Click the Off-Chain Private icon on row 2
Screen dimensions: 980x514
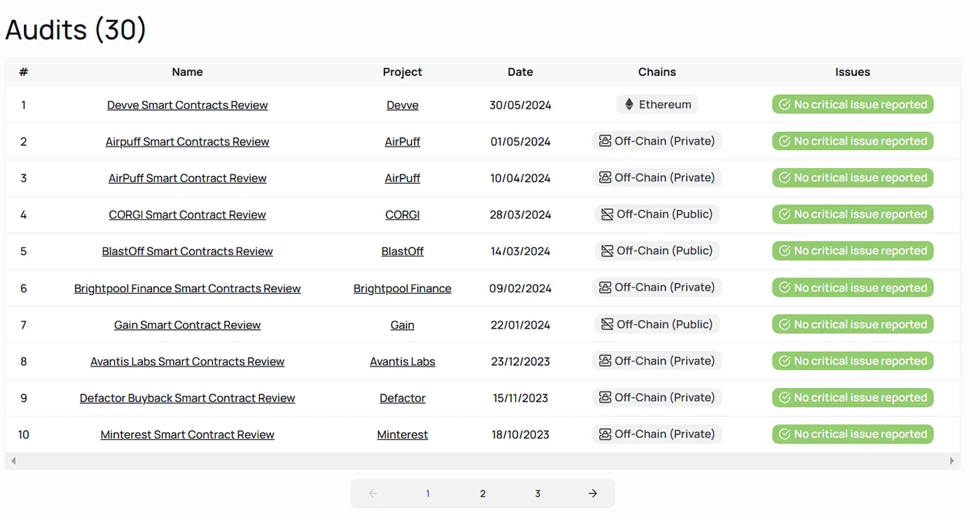coord(603,141)
